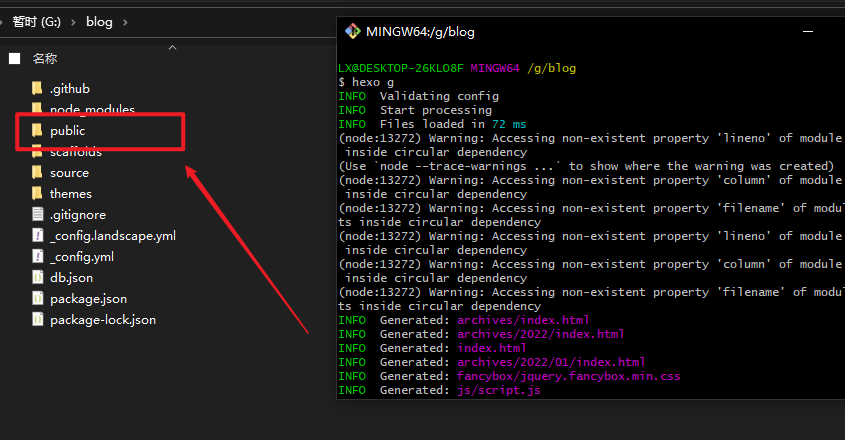Click the MINGW64:/g/blog window title
The image size is (845, 440).
[x=420, y=32]
